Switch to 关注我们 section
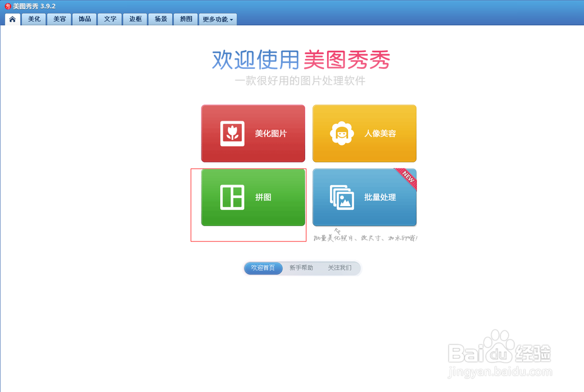 click(x=339, y=268)
